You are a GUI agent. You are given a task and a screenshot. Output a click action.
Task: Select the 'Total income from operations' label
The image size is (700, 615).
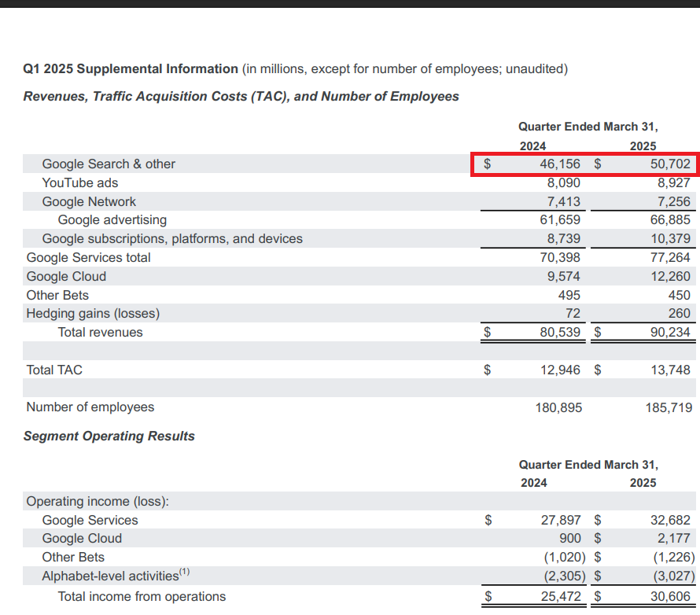(x=142, y=596)
